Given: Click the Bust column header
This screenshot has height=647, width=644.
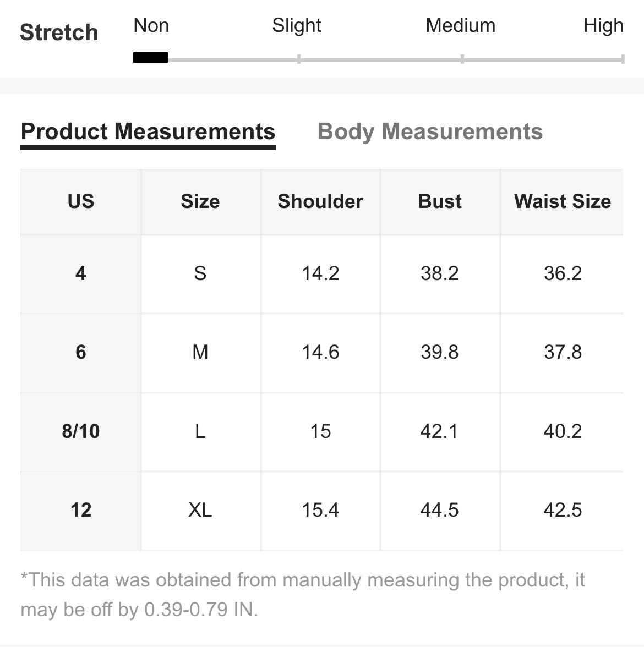Looking at the screenshot, I should point(440,202).
